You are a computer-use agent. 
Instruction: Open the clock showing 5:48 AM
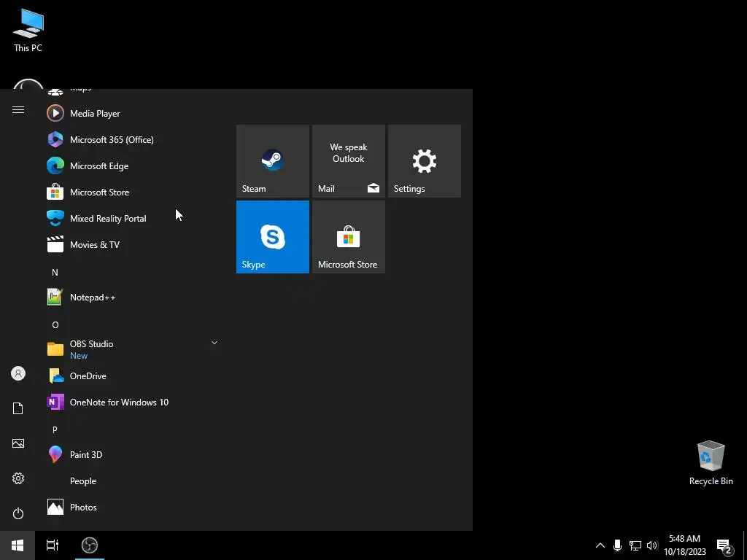coord(684,545)
